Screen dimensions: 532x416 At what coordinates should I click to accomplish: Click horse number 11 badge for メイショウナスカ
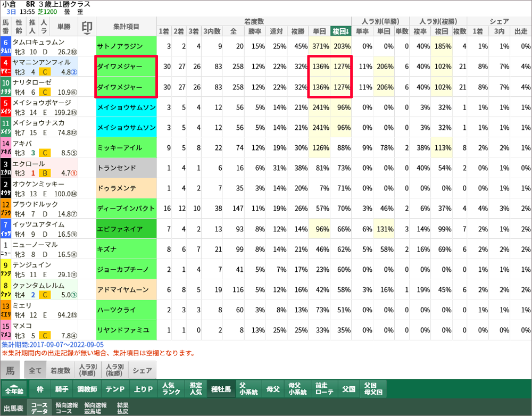[6, 127]
